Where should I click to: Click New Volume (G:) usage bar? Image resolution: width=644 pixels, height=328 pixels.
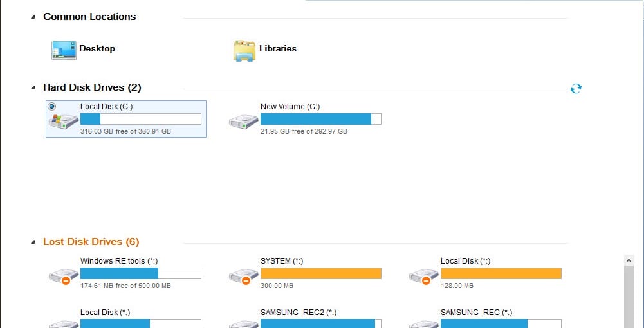click(320, 119)
